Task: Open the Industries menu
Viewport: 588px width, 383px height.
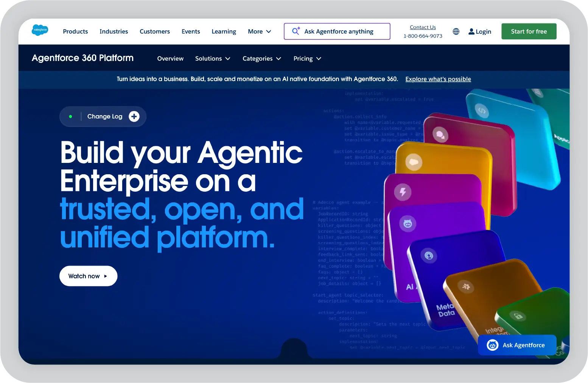Action: pos(114,31)
